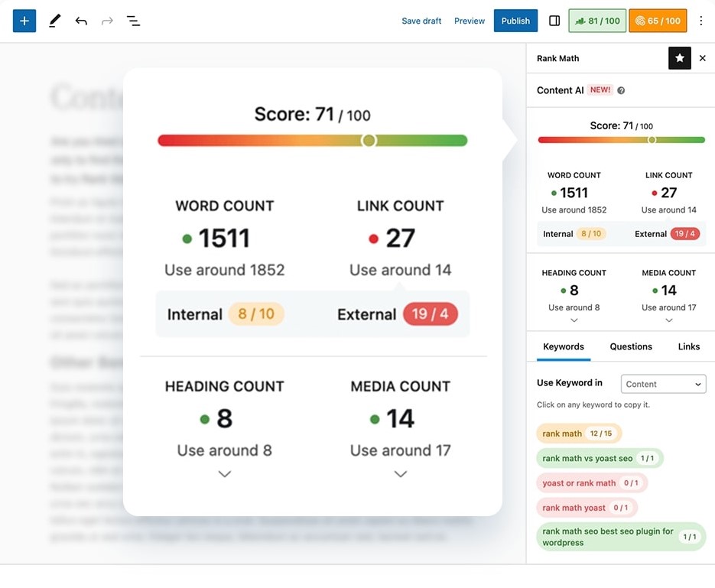
Task: Expand Heading Count chevron in zoomed card
Action: (x=224, y=474)
